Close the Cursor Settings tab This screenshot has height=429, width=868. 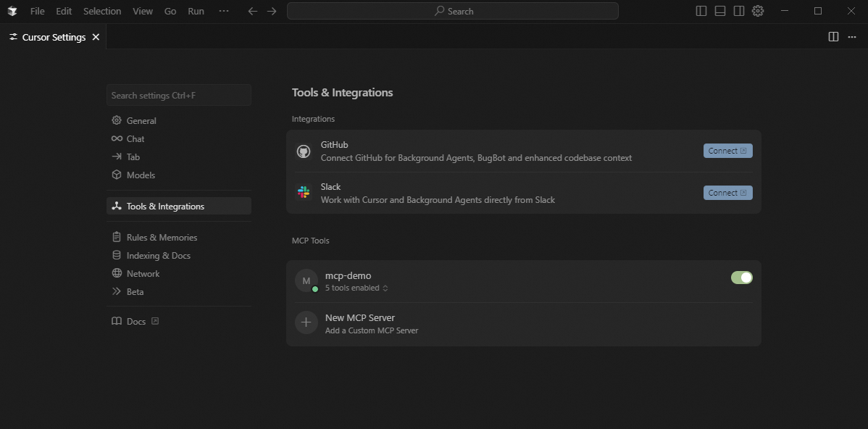96,37
